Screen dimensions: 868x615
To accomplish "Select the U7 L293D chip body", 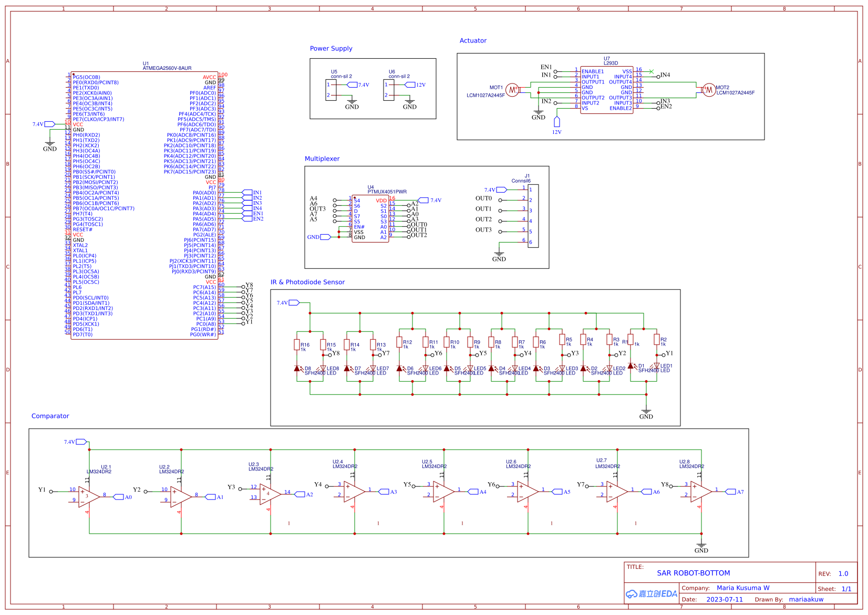I will [606, 90].
